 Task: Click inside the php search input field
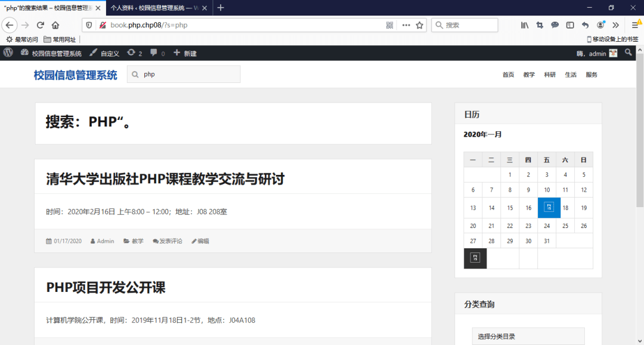(x=185, y=74)
